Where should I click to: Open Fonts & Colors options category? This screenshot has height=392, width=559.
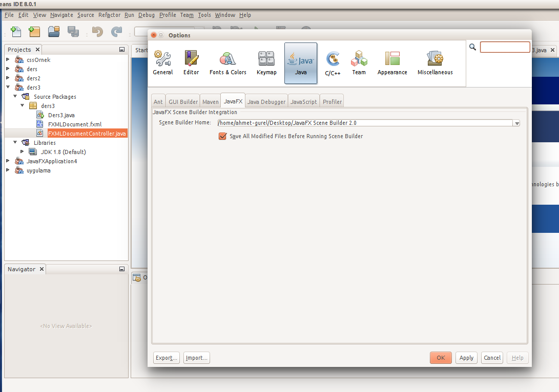point(228,63)
